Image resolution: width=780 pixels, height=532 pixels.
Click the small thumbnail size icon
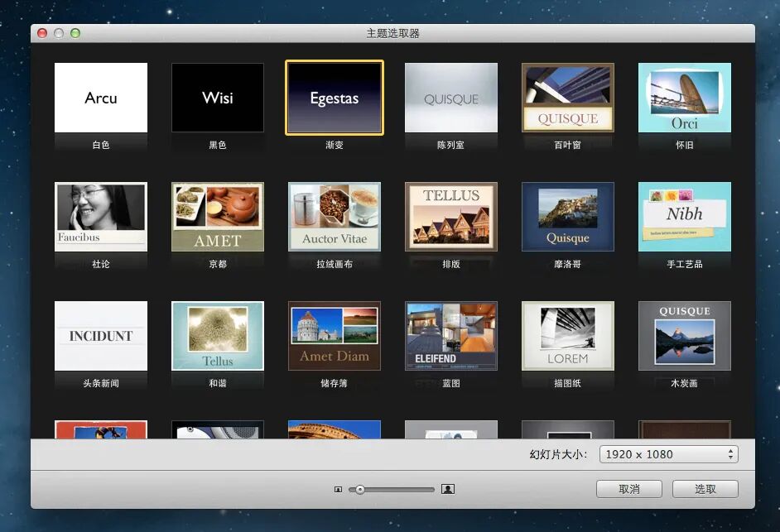(339, 490)
